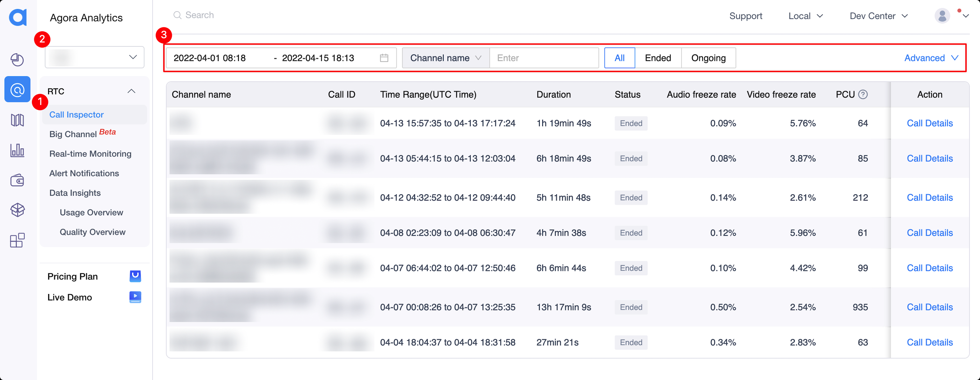Click the Live Demo play icon
This screenshot has height=380, width=980.
[x=135, y=297]
